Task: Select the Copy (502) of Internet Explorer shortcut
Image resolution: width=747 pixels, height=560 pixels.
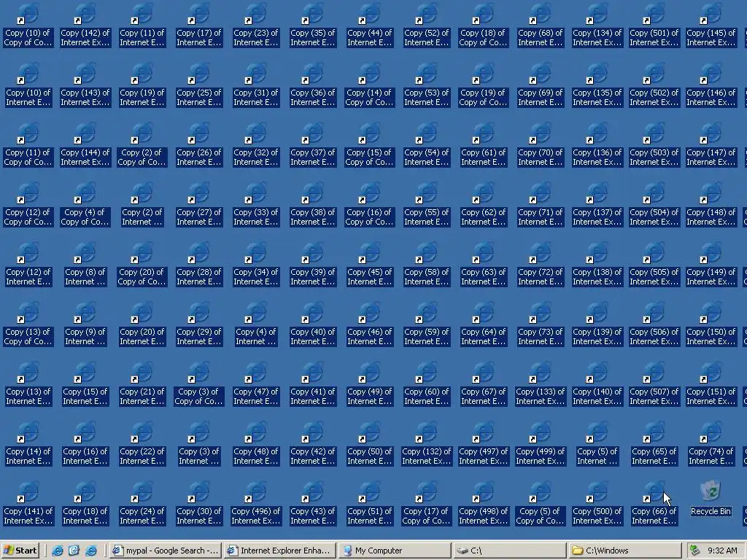Action: [x=654, y=85]
